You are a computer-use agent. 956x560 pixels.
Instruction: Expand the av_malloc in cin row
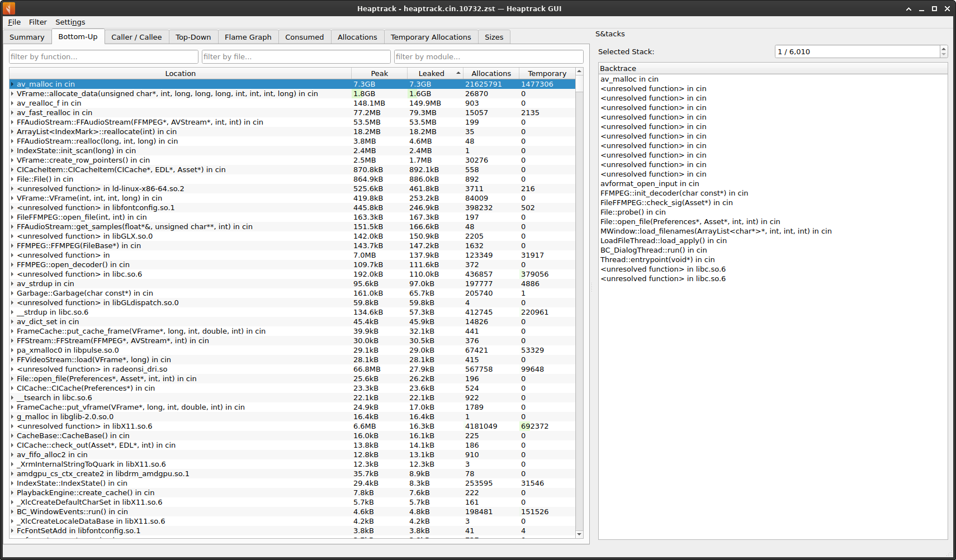pyautogui.click(x=12, y=84)
